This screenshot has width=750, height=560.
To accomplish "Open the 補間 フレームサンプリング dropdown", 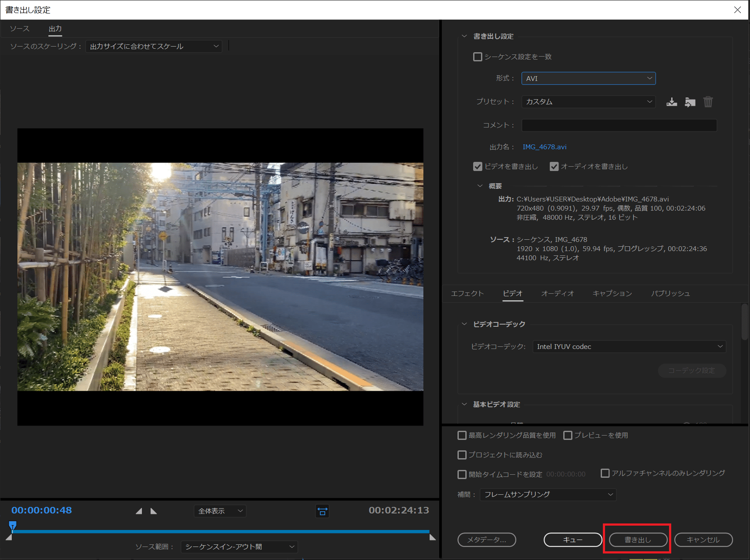I will point(548,495).
